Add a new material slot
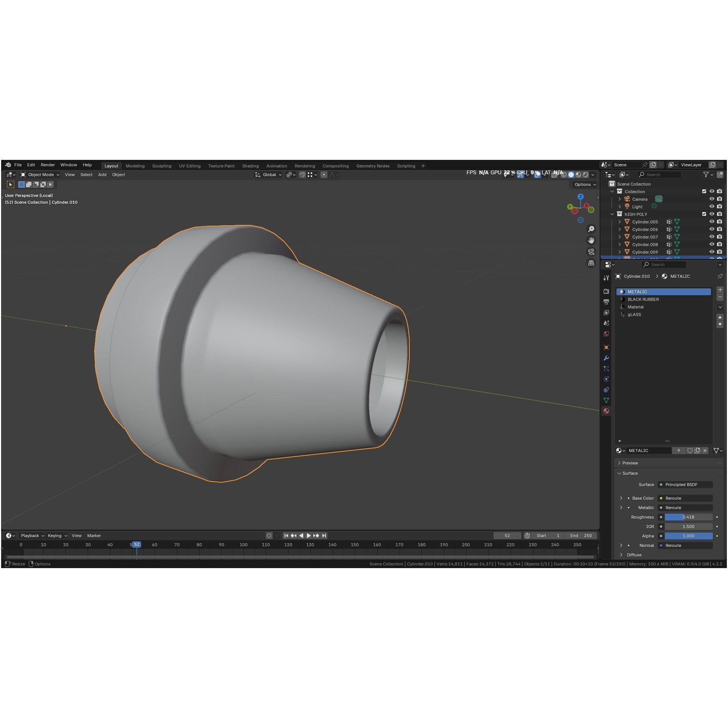This screenshot has height=728, width=728. (720, 290)
